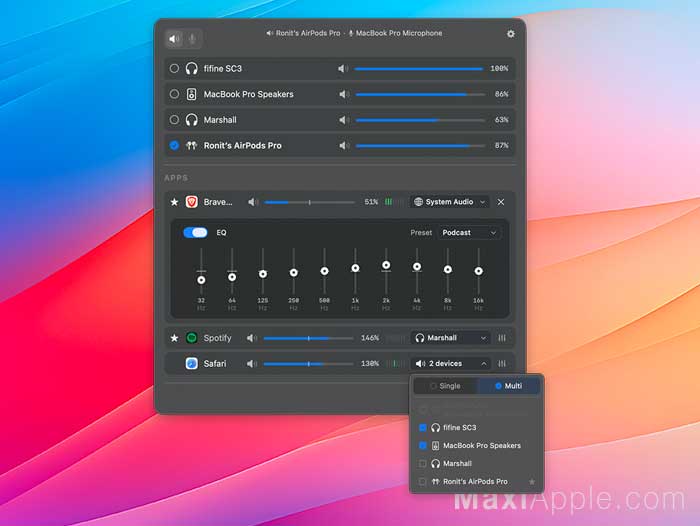Image resolution: width=700 pixels, height=526 pixels.
Task: Switch to Single device mode
Action: pyautogui.click(x=446, y=386)
